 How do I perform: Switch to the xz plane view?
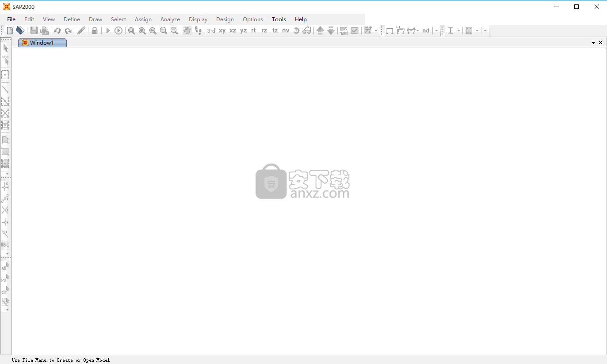pyautogui.click(x=233, y=30)
